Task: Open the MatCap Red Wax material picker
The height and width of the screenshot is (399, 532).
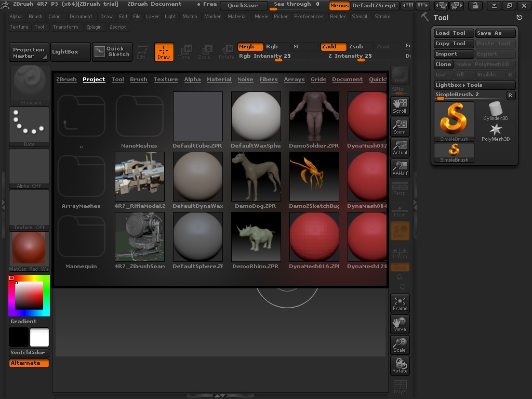Action: pos(29,251)
